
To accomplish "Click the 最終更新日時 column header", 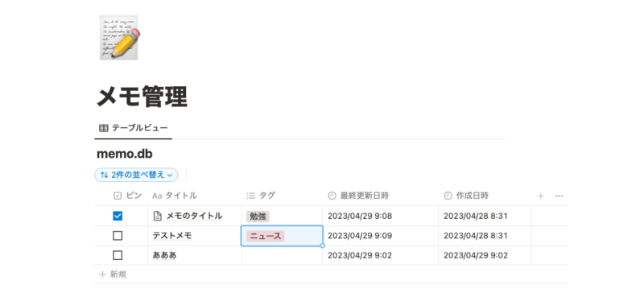I will tap(358, 196).
